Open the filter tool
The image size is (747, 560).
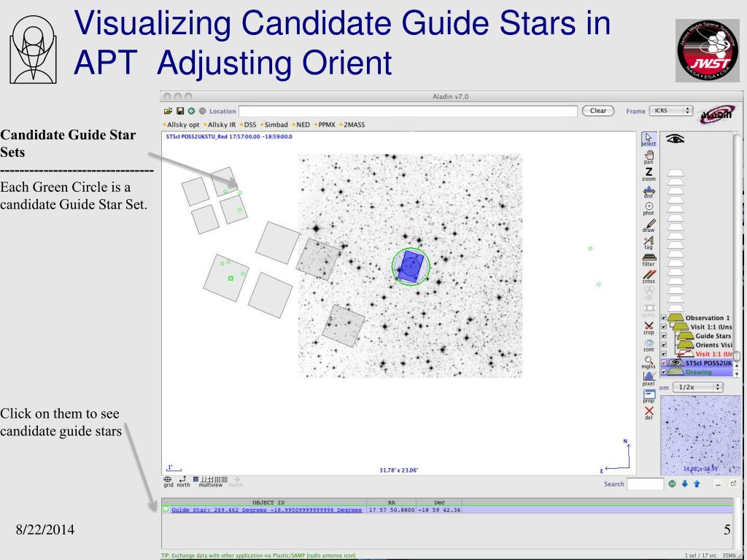(x=648, y=259)
